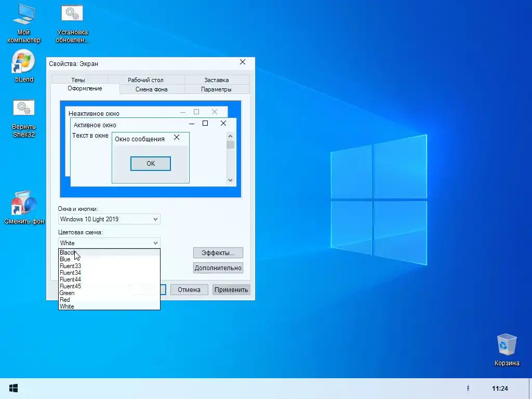
Task: Select Fluent34 in the color scheme list
Action: tap(109, 273)
